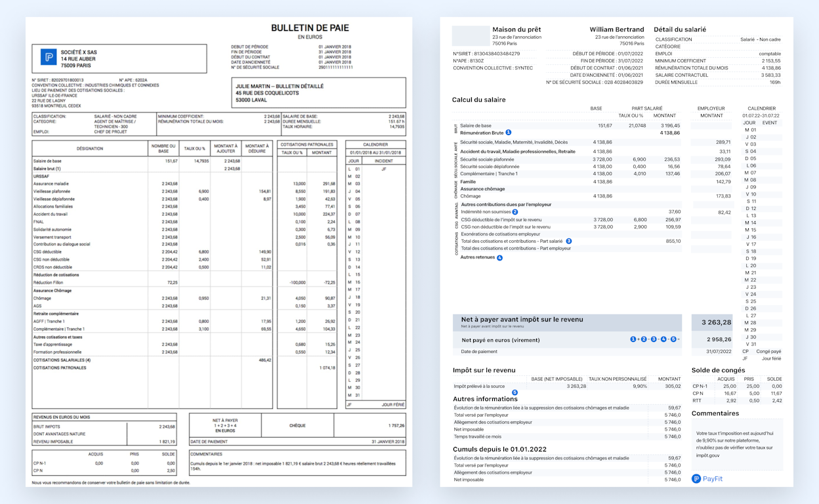Click the "Date de paiement" label
The width and height of the screenshot is (819, 504).
[x=478, y=352]
